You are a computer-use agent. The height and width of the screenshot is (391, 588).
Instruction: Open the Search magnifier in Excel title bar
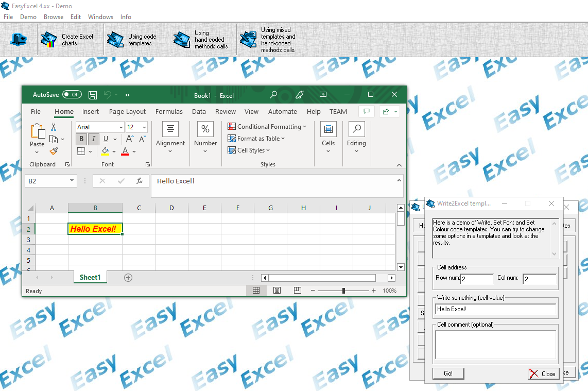(273, 95)
